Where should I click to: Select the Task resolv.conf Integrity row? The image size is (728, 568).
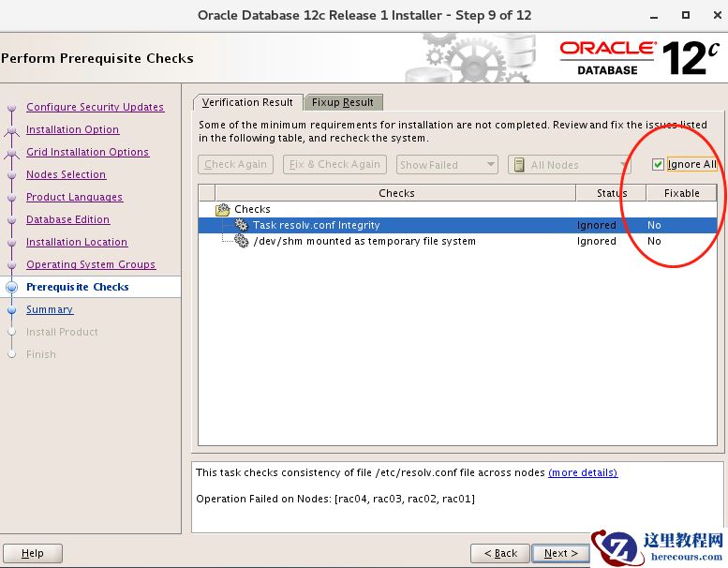point(457,225)
